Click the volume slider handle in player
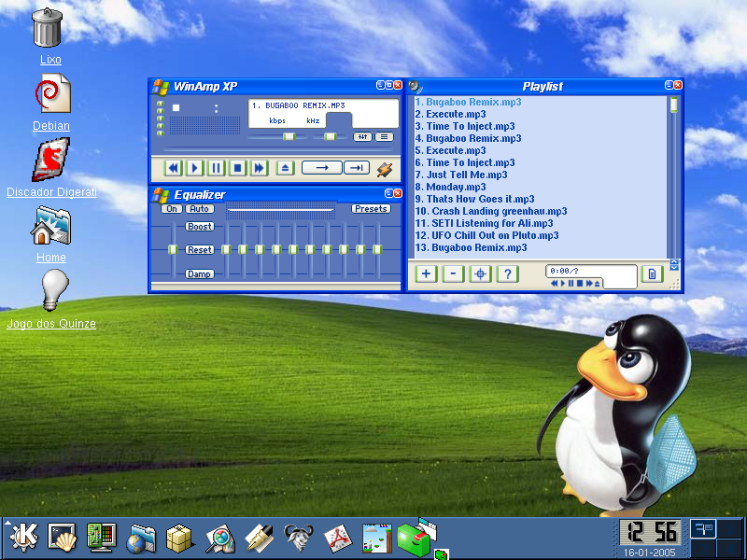 pyautogui.click(x=289, y=136)
